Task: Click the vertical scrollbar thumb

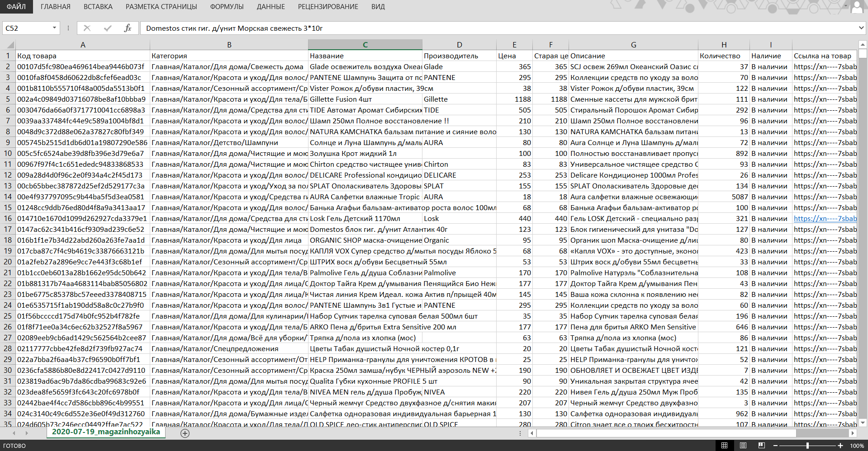Action: click(863, 54)
